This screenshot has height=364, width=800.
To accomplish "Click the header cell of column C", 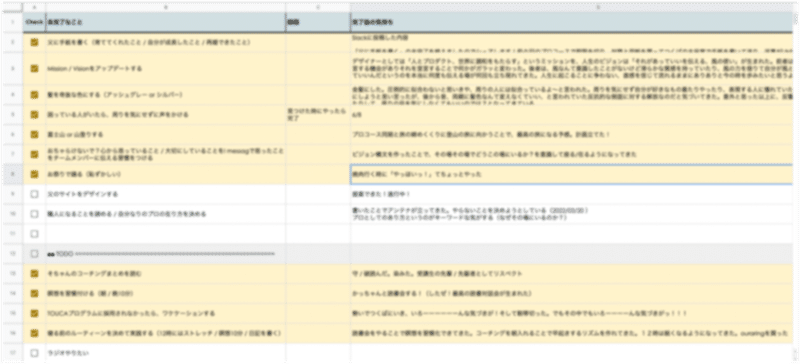I will 318,22.
